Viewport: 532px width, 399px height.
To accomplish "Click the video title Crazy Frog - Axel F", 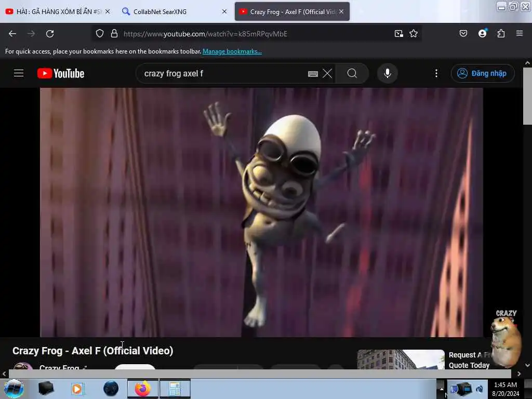I will click(92, 351).
